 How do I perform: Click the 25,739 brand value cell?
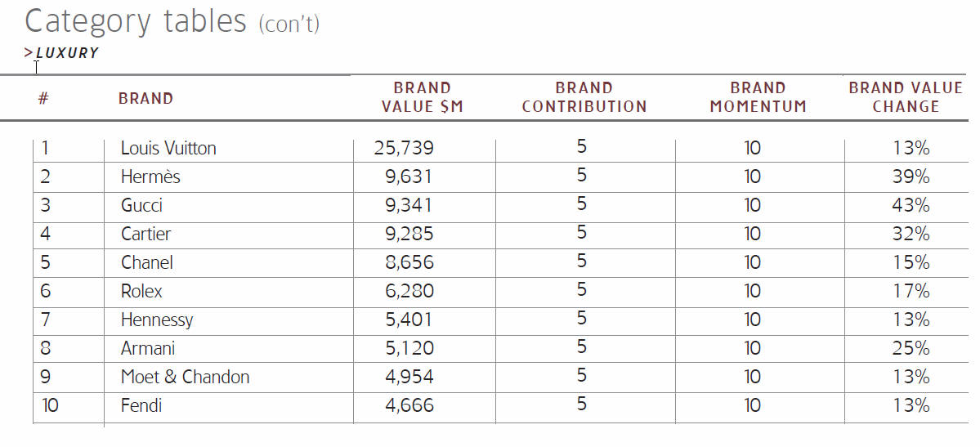click(x=404, y=149)
